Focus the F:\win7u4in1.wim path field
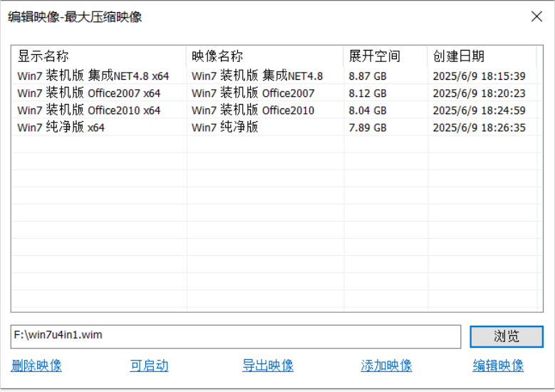This screenshot has height=392, width=555. [x=236, y=336]
